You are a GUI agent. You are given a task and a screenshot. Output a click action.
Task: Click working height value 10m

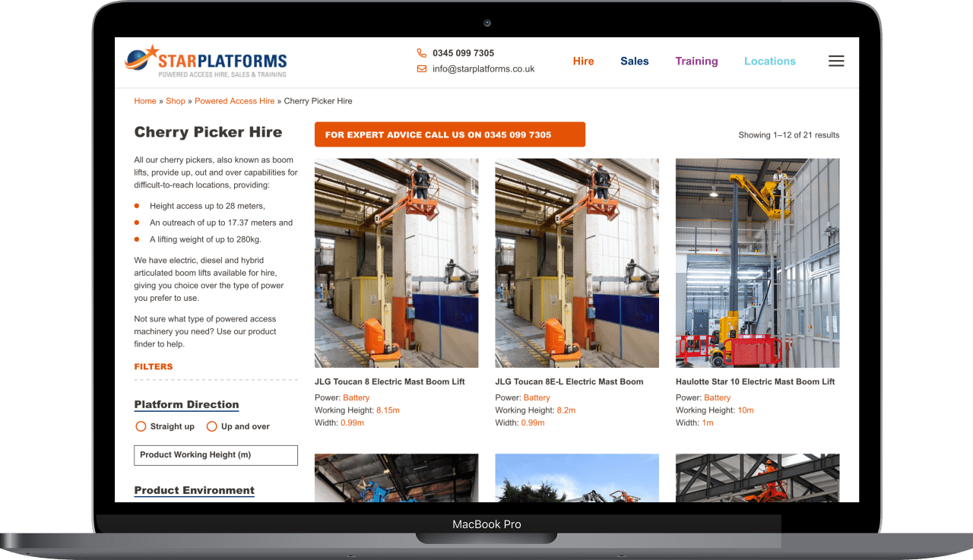coord(746,410)
